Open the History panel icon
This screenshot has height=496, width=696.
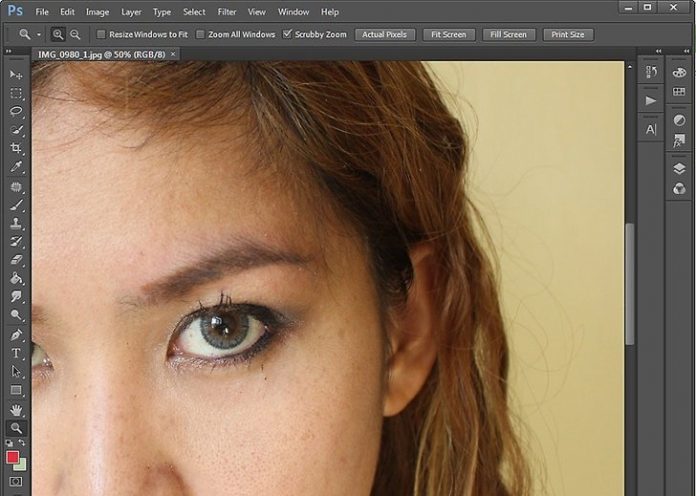click(x=651, y=72)
